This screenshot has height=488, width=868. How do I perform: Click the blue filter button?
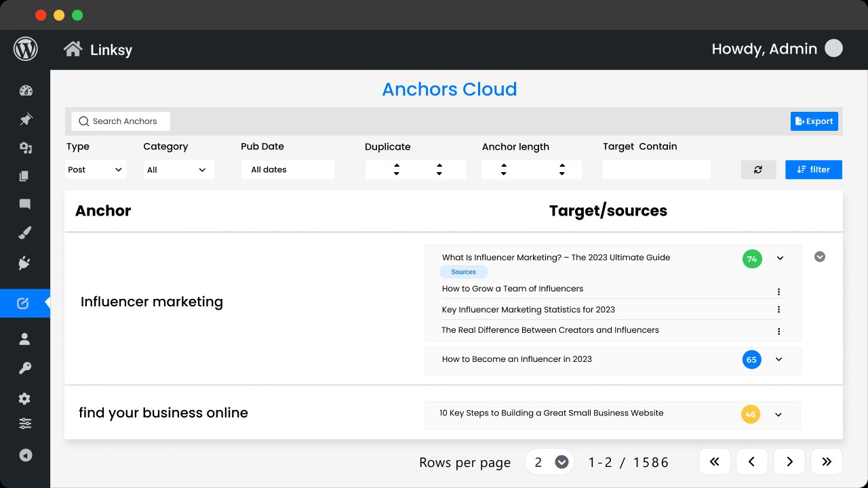click(814, 169)
